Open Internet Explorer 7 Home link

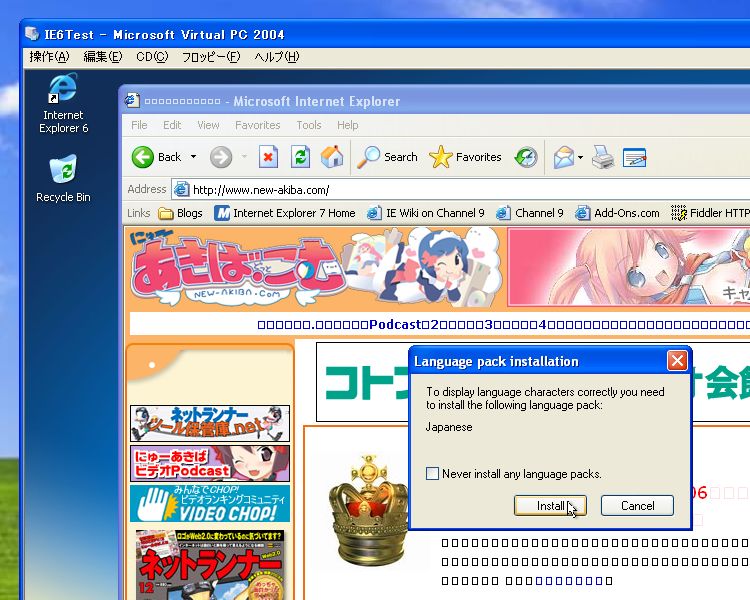(x=285, y=213)
